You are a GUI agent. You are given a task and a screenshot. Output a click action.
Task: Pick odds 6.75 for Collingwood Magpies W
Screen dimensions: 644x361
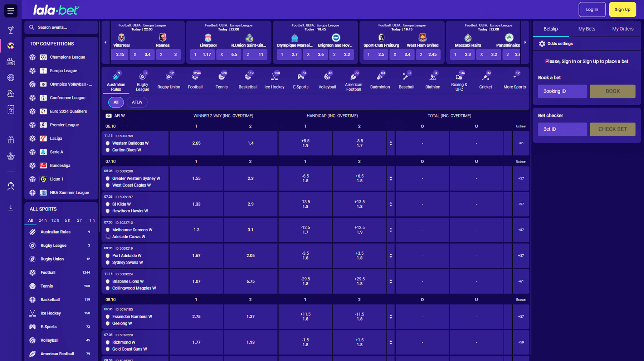(x=250, y=281)
